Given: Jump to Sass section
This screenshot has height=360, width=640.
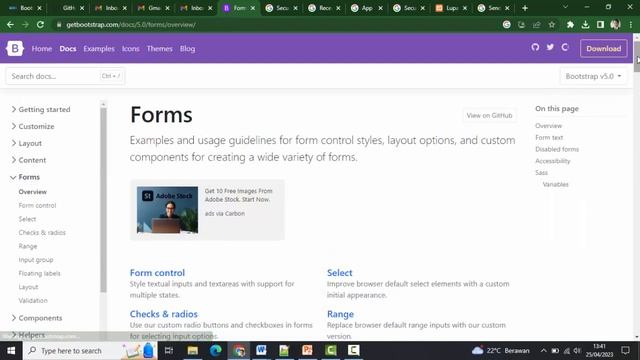Looking at the screenshot, I should click(541, 173).
